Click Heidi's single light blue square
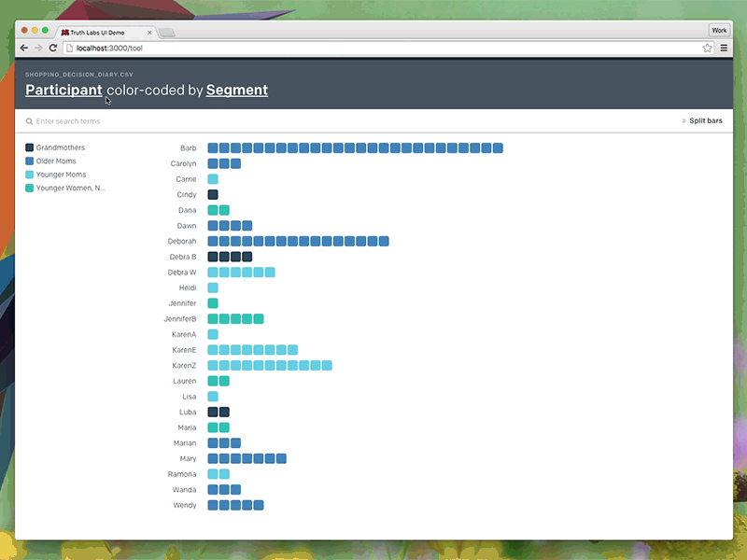 213,287
